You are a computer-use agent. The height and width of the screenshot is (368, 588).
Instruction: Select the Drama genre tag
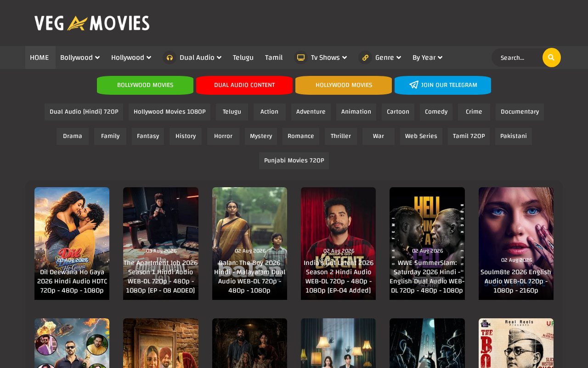pyautogui.click(x=73, y=136)
